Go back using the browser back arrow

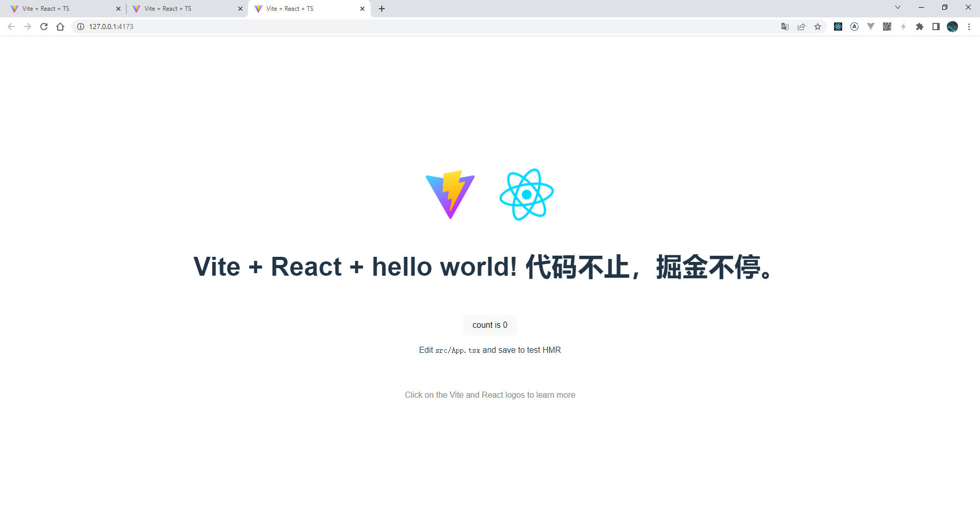tap(11, 27)
